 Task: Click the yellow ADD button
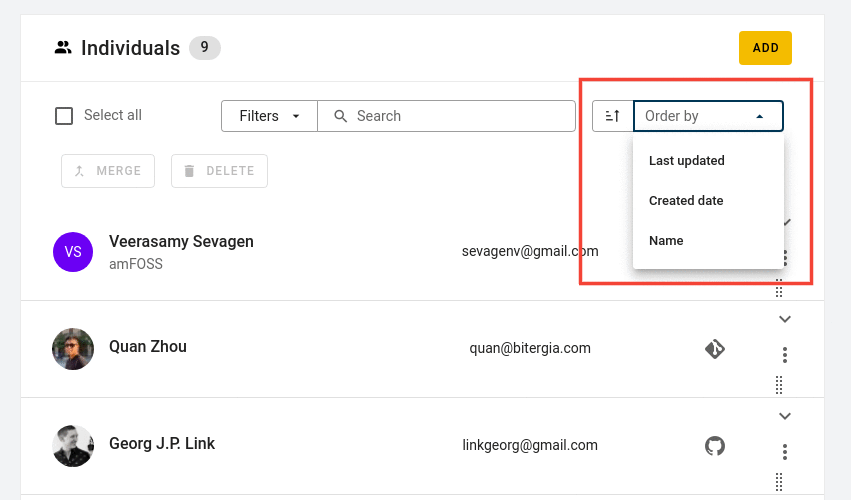(x=765, y=48)
